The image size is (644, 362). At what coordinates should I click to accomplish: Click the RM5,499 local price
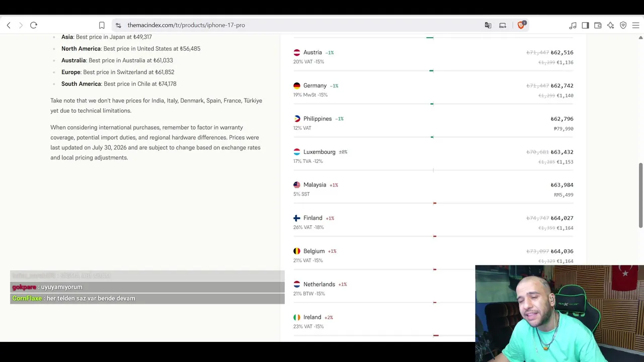563,195
